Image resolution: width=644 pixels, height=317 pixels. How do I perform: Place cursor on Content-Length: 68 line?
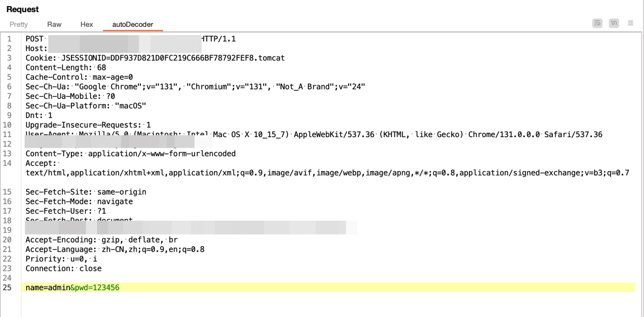click(66, 68)
